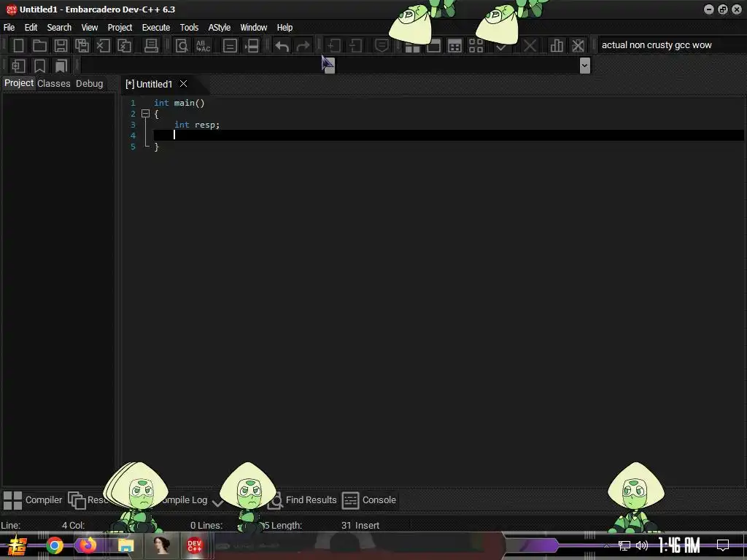Close the Untitled1 editor tab
The height and width of the screenshot is (560, 747).
[x=183, y=84]
